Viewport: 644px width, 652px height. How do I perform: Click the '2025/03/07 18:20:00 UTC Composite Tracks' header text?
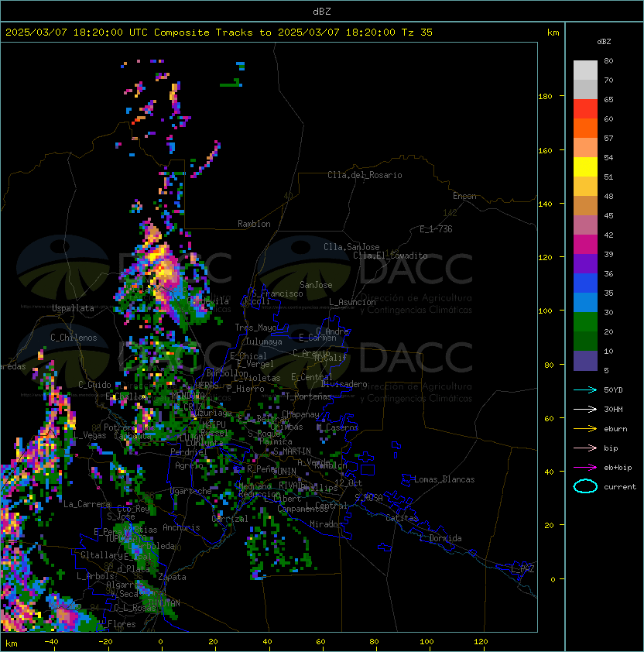click(x=129, y=33)
